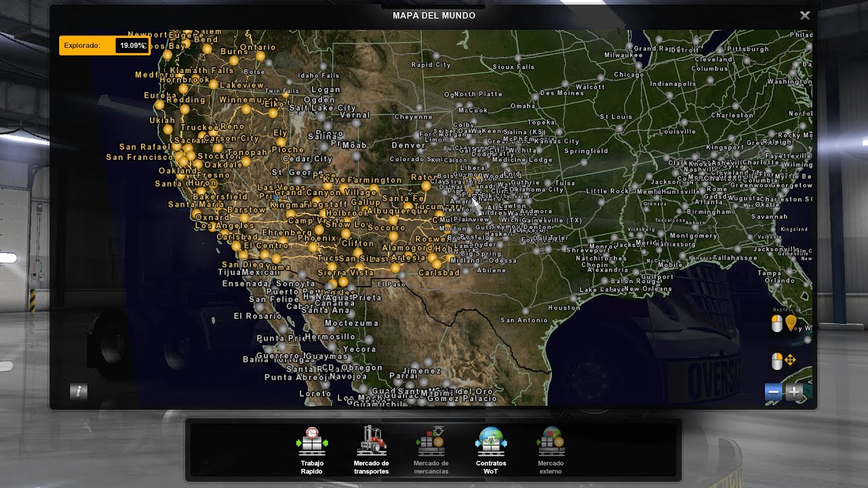Click the New Orleans city label
Viewport: 868px width, 488px height.
[649, 289]
